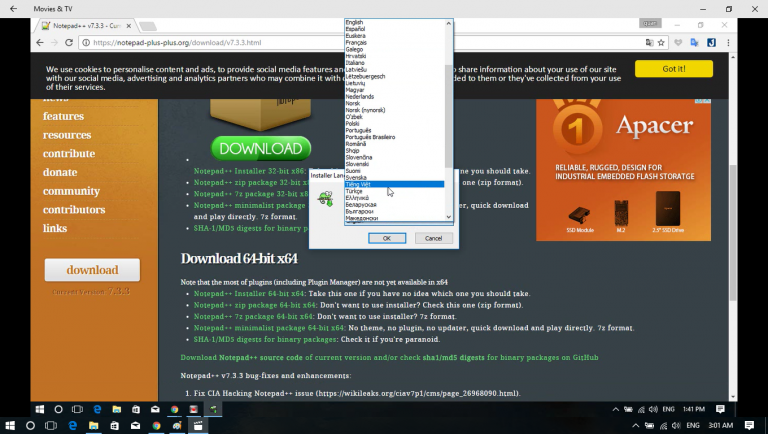Open Notepad++ 7z package 64-bit x64 link
The image size is (768, 434).
coord(253,316)
